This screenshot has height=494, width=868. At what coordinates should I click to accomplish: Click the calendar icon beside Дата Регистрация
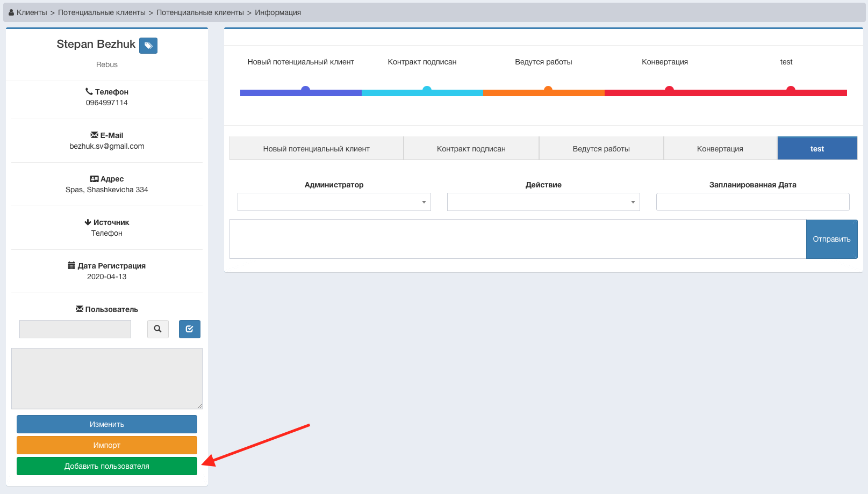coord(71,266)
